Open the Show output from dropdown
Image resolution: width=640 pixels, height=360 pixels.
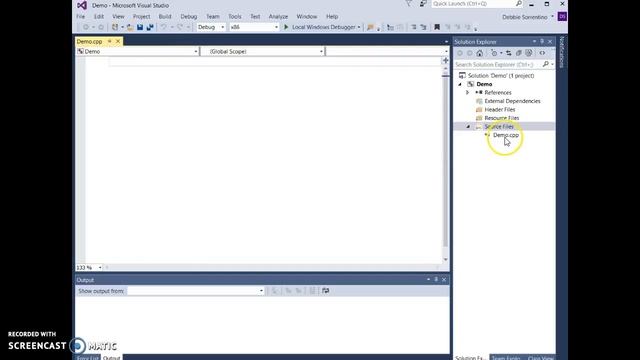[196, 291]
